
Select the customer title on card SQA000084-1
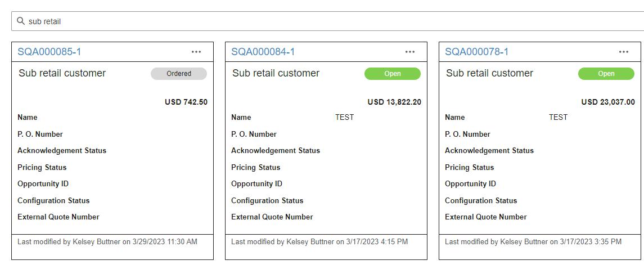point(276,73)
